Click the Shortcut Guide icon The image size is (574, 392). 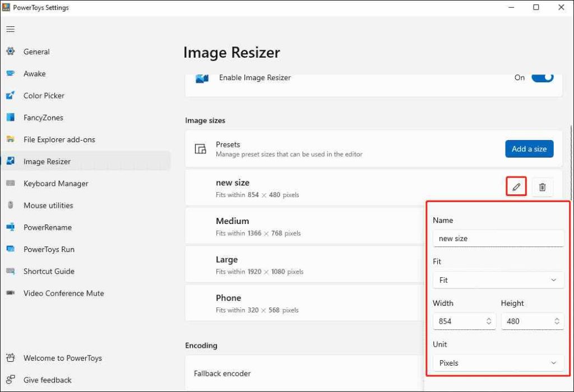(11, 271)
